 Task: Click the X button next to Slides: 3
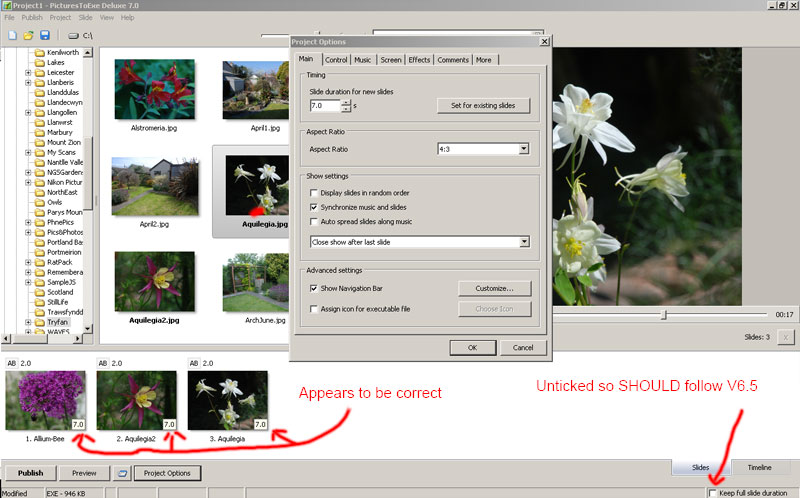pos(786,337)
